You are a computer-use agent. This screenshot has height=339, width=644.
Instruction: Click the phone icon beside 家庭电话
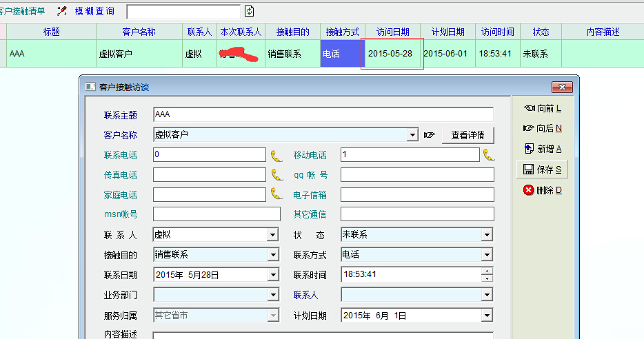point(276,194)
